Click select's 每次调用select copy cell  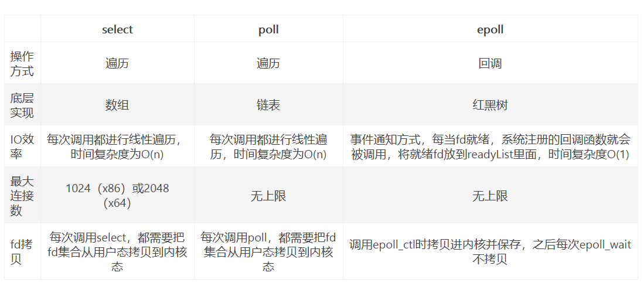point(117,252)
